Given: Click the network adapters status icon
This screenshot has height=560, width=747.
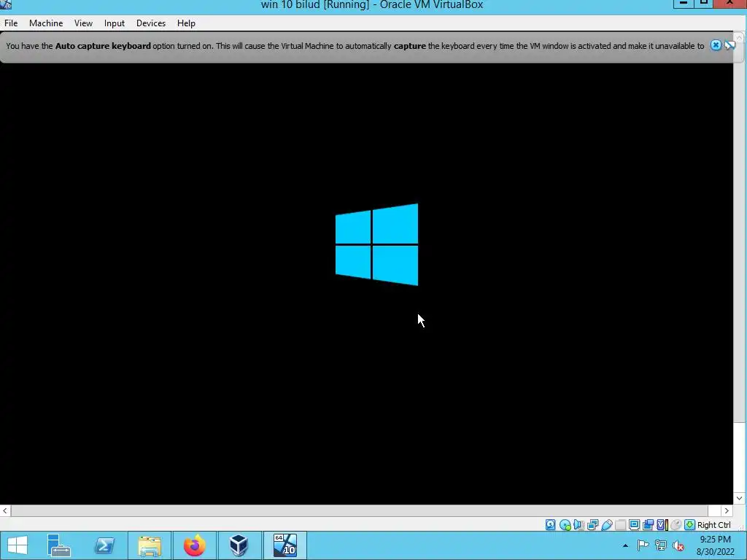Looking at the screenshot, I should 592,525.
